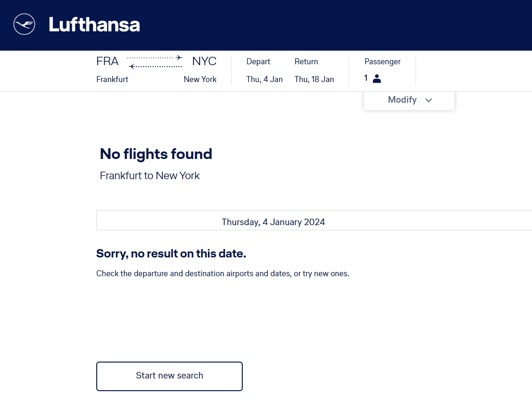The width and height of the screenshot is (532, 416).
Task: Click the outbound flight airplane icon
Action: click(x=179, y=58)
